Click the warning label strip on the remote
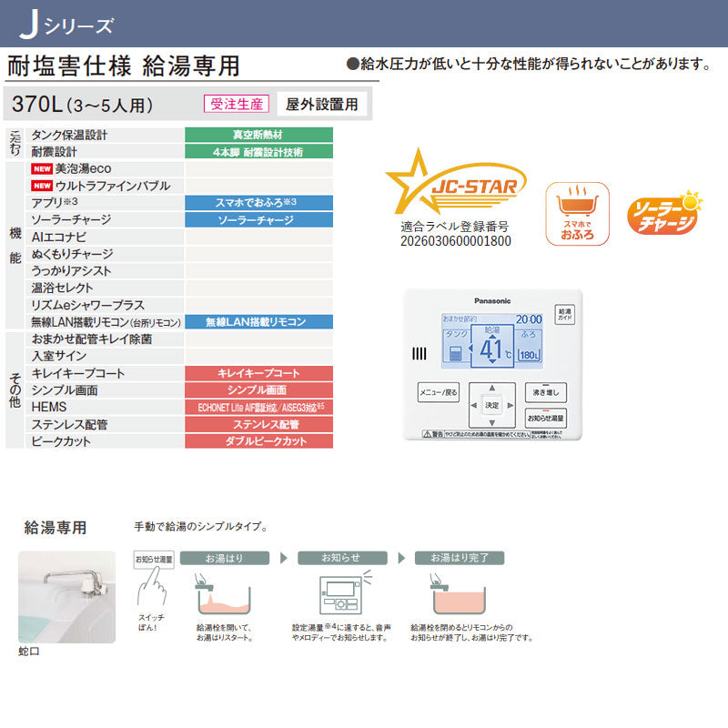The image size is (728, 728). click(x=492, y=434)
